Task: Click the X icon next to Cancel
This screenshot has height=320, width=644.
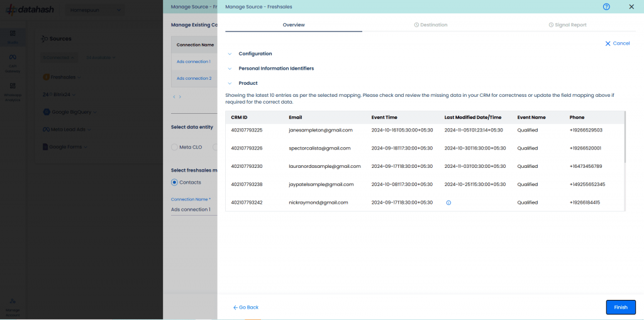Action: tap(608, 43)
